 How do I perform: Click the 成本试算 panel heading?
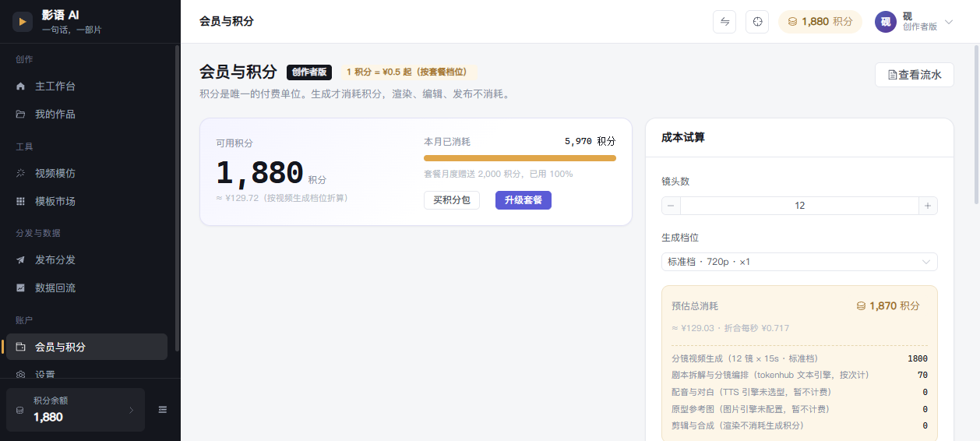[683, 138]
